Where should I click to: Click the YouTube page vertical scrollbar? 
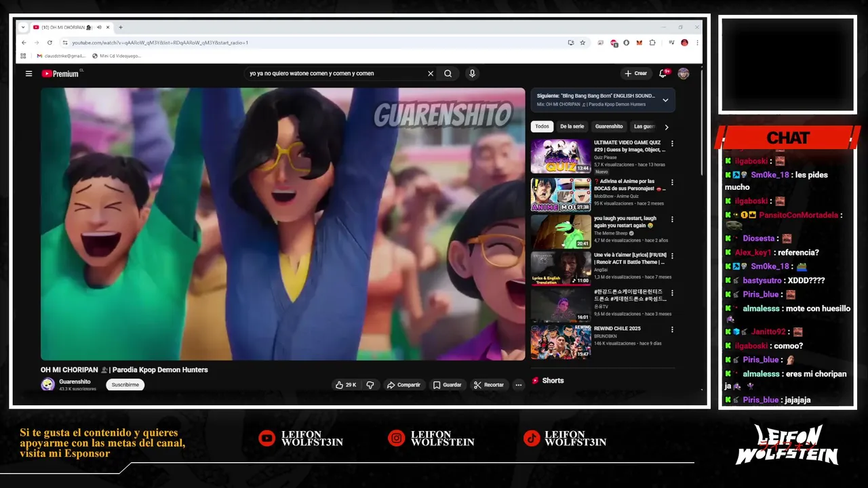701,122
